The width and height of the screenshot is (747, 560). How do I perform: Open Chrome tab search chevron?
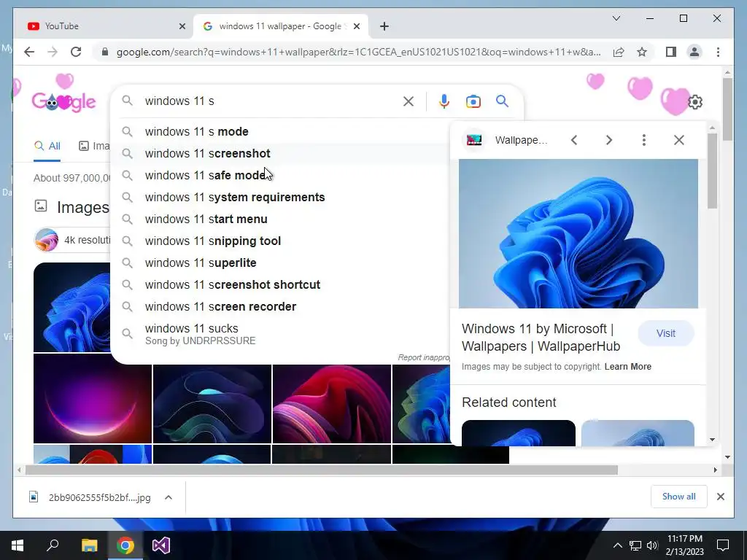pos(616,18)
